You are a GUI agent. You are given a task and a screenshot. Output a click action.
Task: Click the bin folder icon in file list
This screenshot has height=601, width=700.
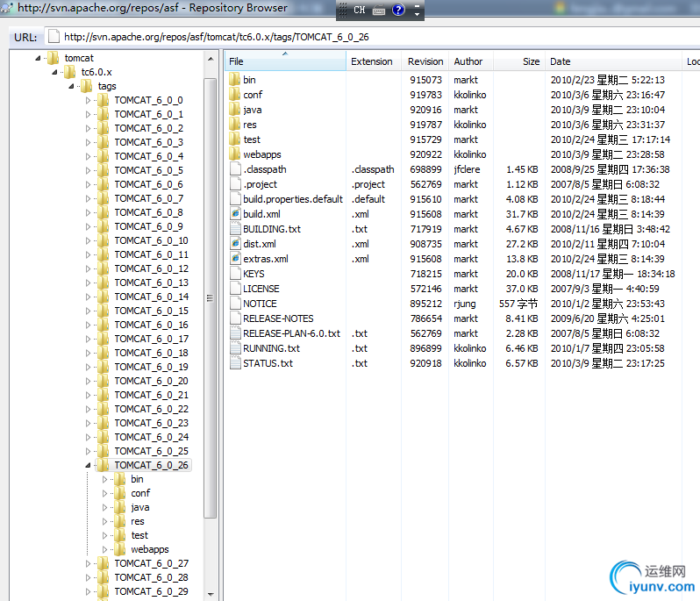tap(235, 80)
